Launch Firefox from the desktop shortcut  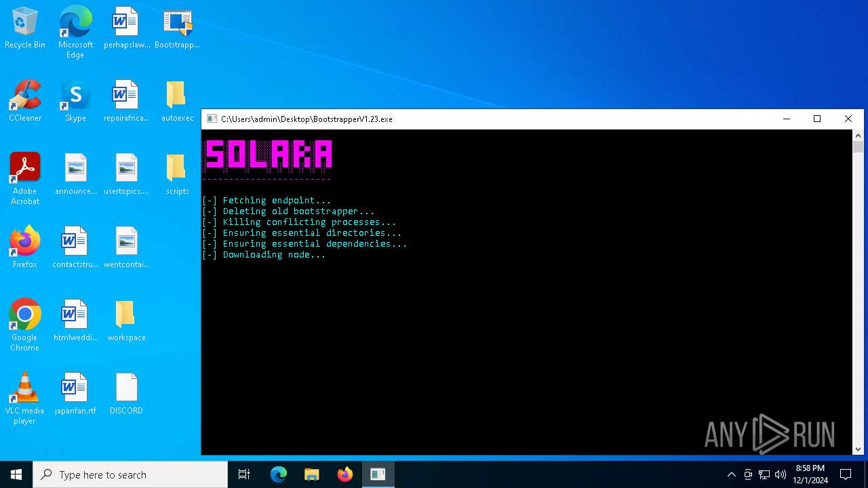point(25,248)
